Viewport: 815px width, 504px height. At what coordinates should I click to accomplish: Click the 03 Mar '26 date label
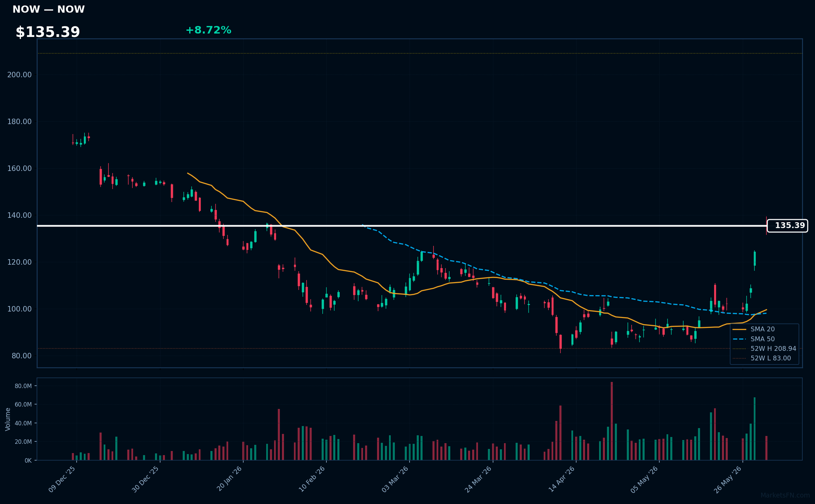click(395, 479)
